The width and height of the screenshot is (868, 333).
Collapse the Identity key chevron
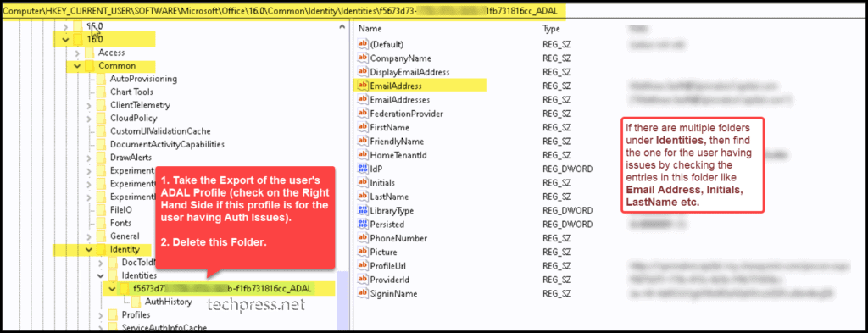(89, 249)
